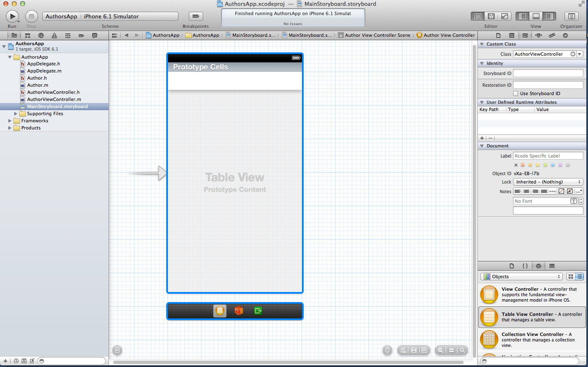Show the Breakpoint navigator

[x=81, y=36]
